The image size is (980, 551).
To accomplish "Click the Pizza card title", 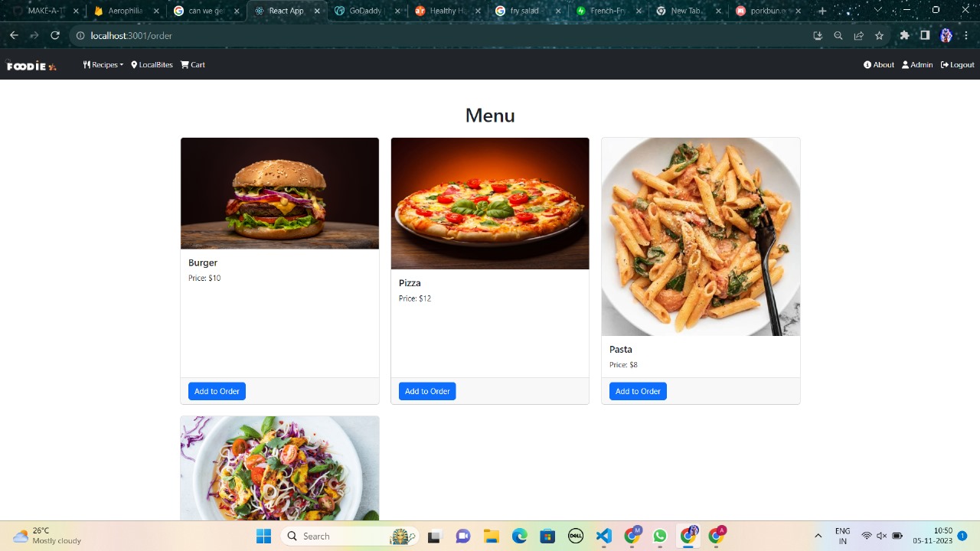I will coord(410,283).
